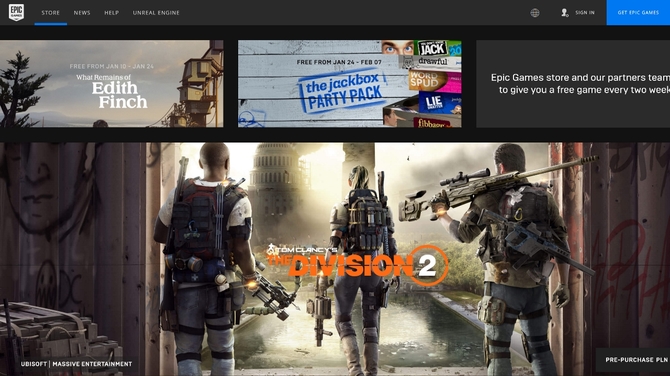The height and width of the screenshot is (376, 670).
Task: Click the Division 2 hero banner
Action: pos(335,259)
